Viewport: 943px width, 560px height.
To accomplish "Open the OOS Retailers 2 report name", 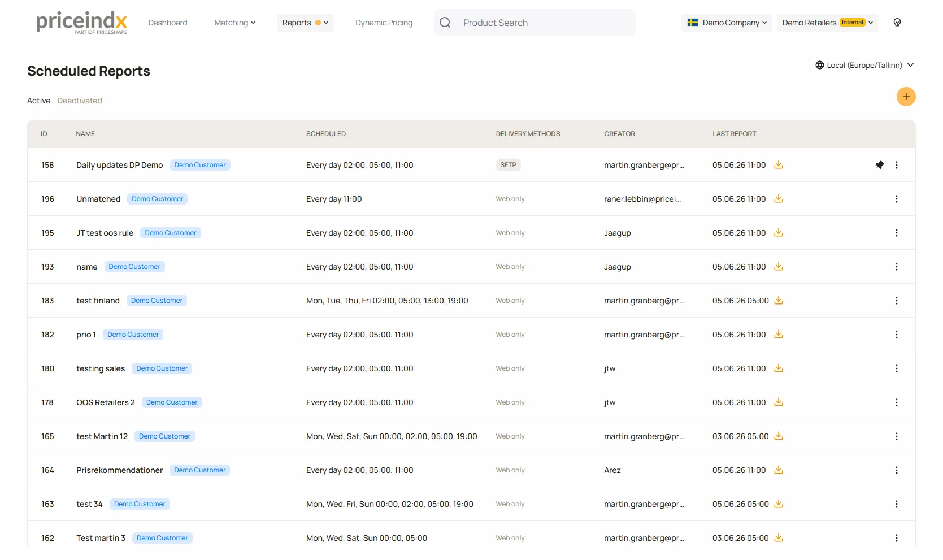I will [x=106, y=402].
